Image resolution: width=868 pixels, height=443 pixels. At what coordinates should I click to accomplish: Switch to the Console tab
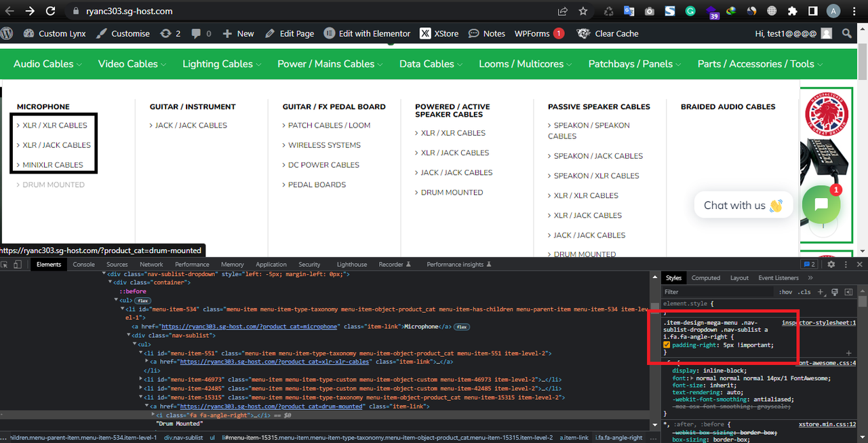[x=83, y=265]
